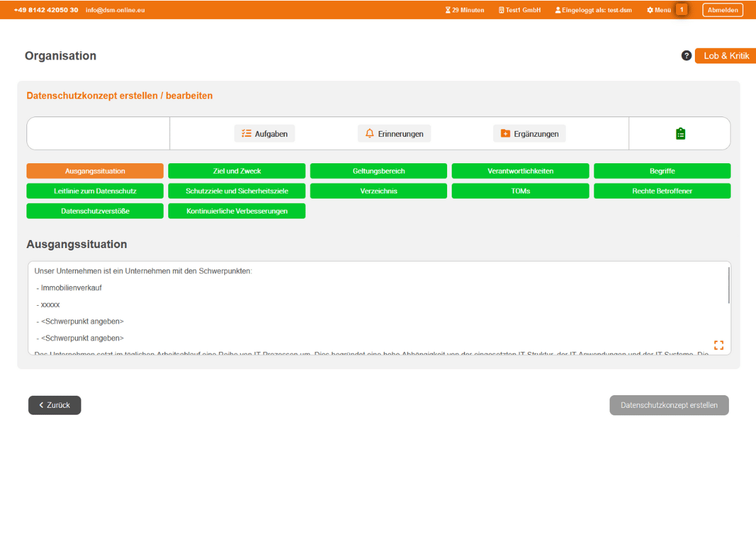Select the Geltungsbereich section tab
This screenshot has width=756, height=534.
(x=379, y=171)
